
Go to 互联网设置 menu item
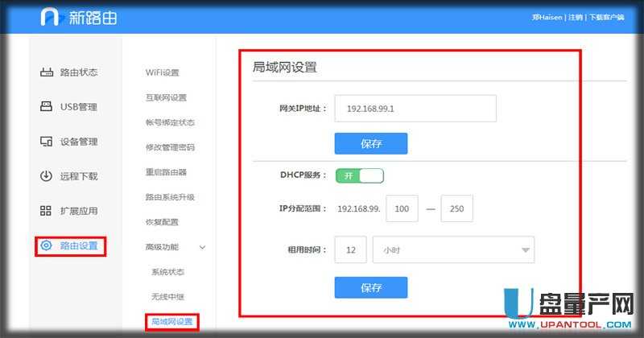[166, 97]
